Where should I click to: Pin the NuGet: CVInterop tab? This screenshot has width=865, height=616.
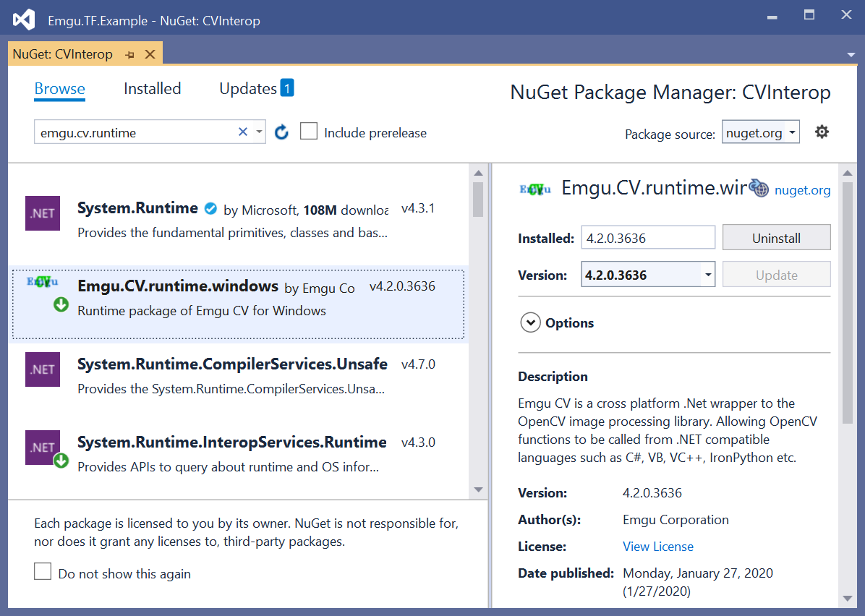click(x=129, y=55)
